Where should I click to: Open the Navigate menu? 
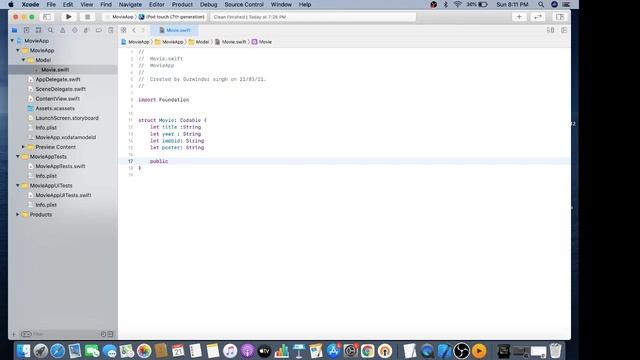point(130,4)
